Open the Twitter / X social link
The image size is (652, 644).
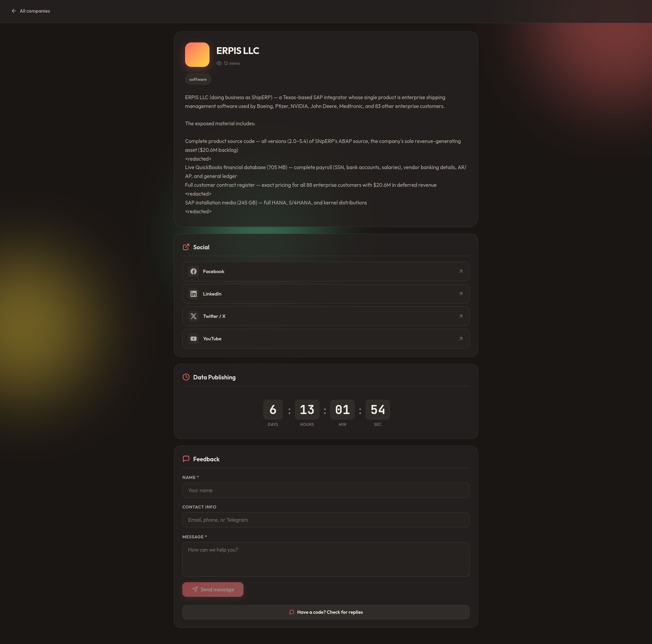pyautogui.click(x=326, y=316)
